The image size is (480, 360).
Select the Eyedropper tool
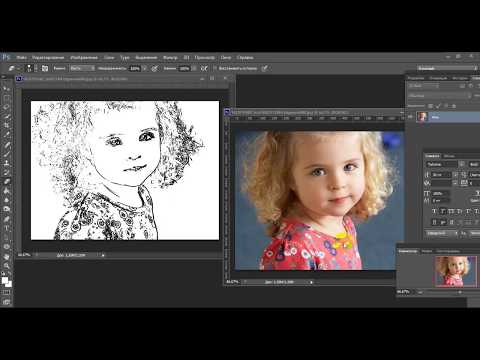[x=6, y=135]
